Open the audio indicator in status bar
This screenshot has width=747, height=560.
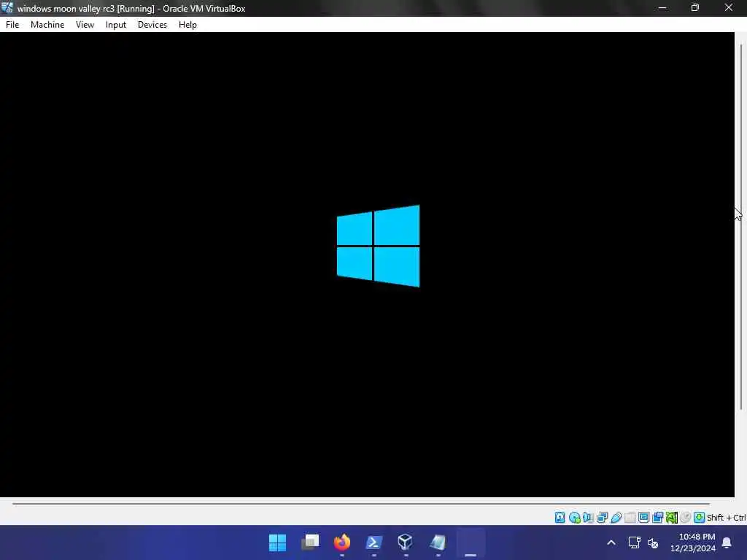pos(589,517)
